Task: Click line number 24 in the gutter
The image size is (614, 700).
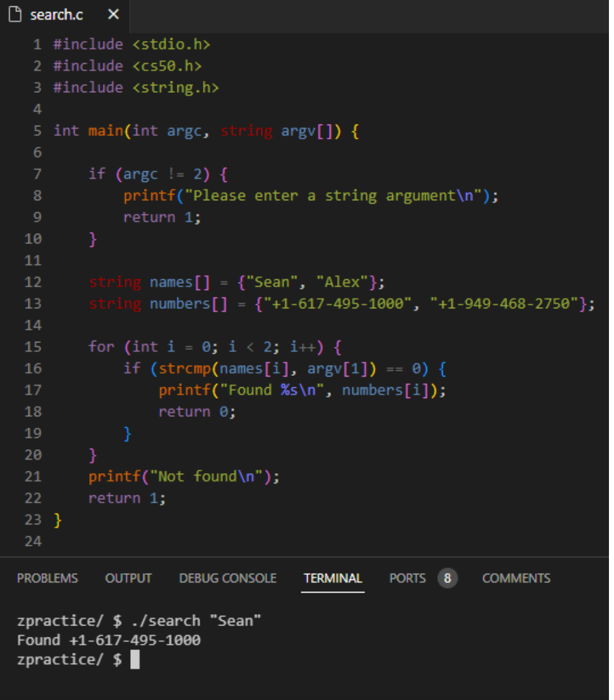Action: tap(33, 541)
